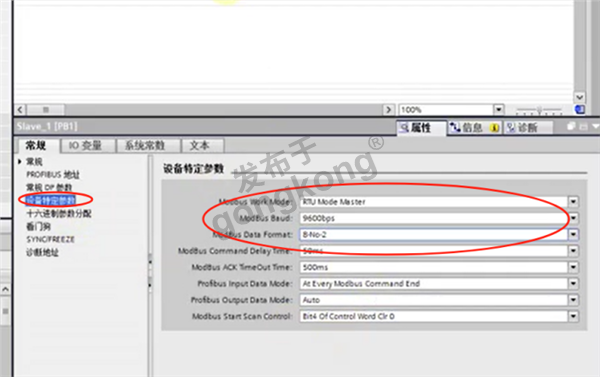Open the 信息 info tab
Viewport: 600px width, 377px height.
(475, 127)
